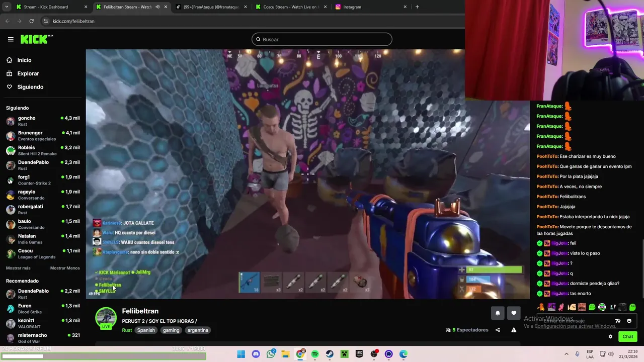Open the misternacho recommended channel
Image resolution: width=644 pixels, height=362 pixels.
pyautogui.click(x=43, y=338)
